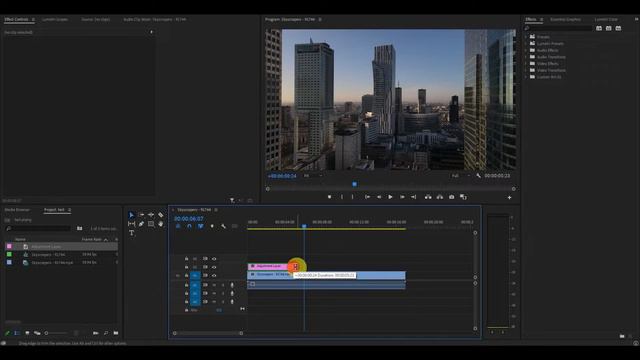Image resolution: width=640 pixels, height=360 pixels.
Task: Open timeline display settings wrench
Action: (x=223, y=226)
